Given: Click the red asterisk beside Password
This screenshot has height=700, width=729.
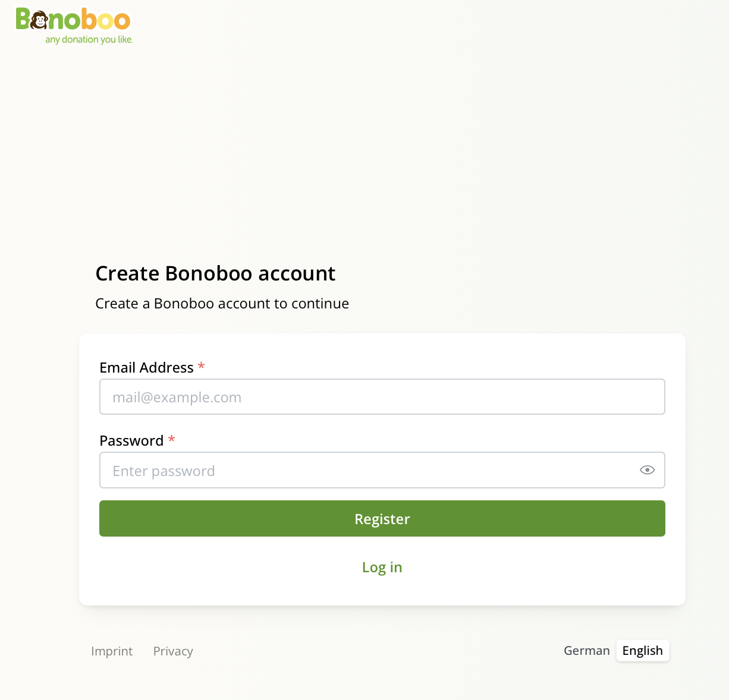Looking at the screenshot, I should (171, 440).
